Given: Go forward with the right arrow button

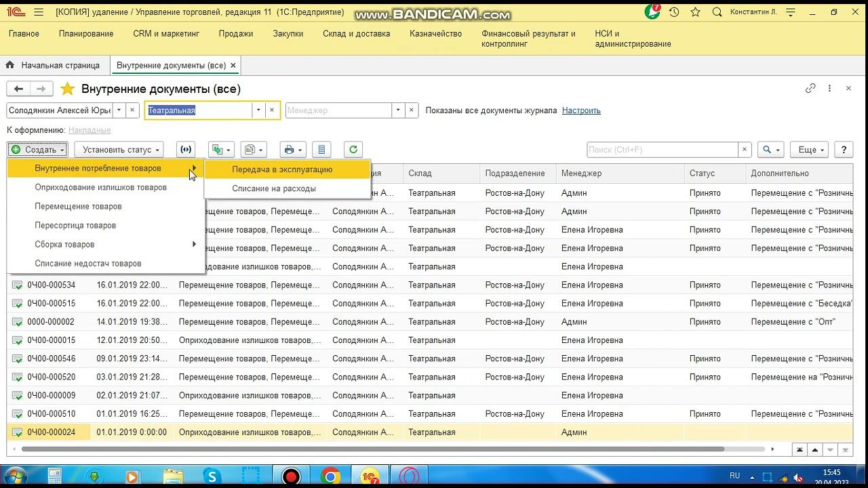Looking at the screenshot, I should point(41,89).
